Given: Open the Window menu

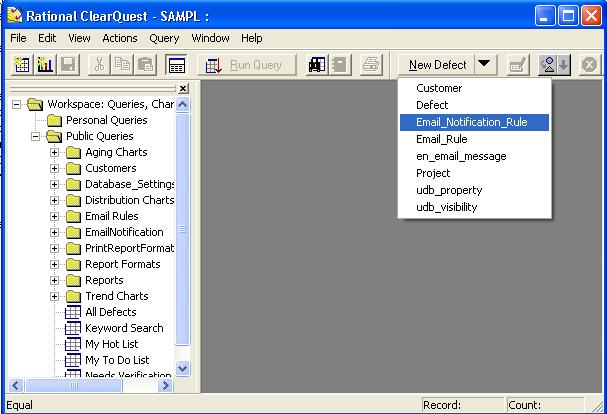Looking at the screenshot, I should pos(211,38).
